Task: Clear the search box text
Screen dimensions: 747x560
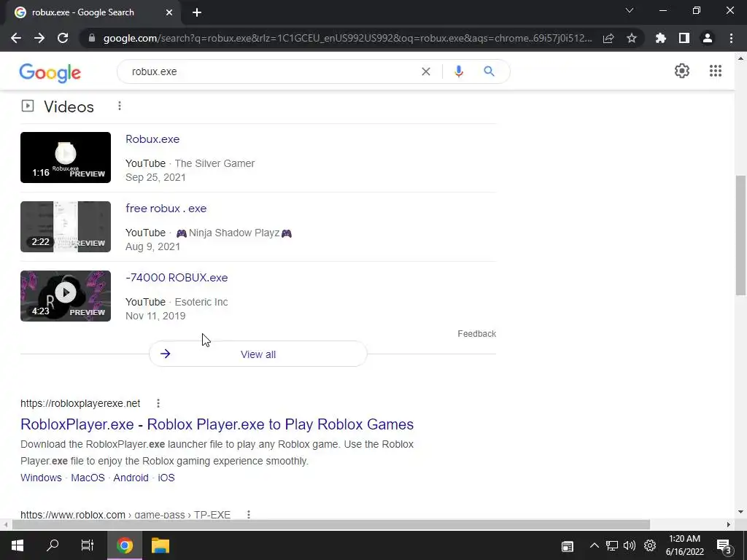Action: (426, 71)
